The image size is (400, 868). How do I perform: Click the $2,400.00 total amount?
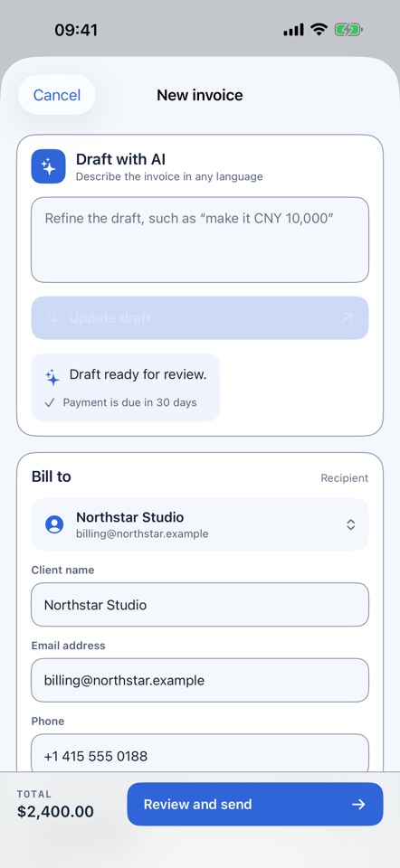tap(55, 812)
